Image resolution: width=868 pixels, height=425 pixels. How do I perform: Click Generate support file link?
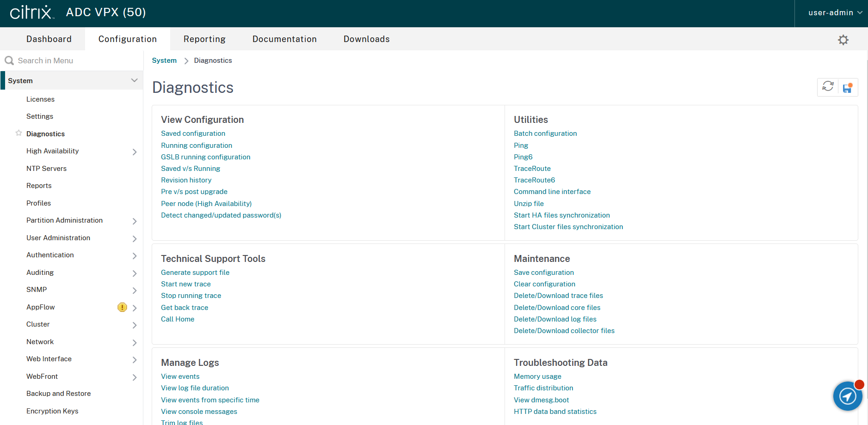(195, 273)
